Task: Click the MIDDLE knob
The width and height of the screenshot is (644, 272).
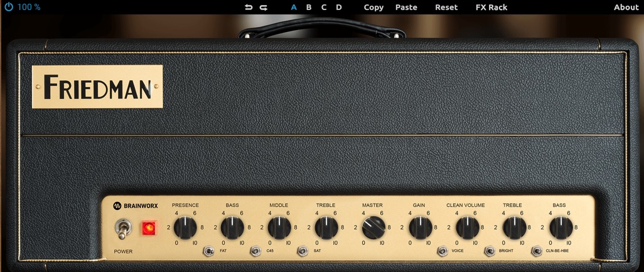Action: click(279, 228)
